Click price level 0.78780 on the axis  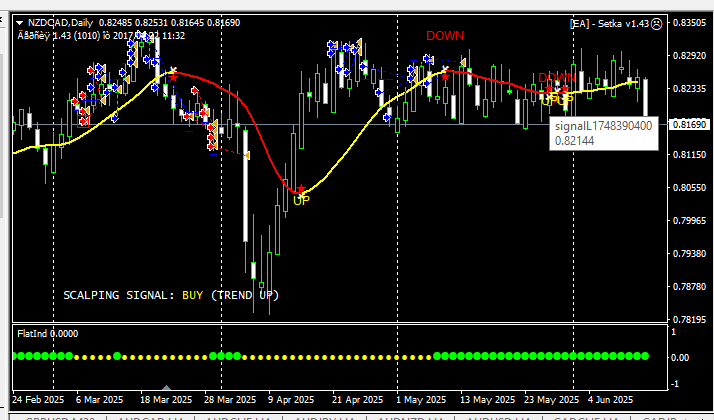click(x=689, y=287)
